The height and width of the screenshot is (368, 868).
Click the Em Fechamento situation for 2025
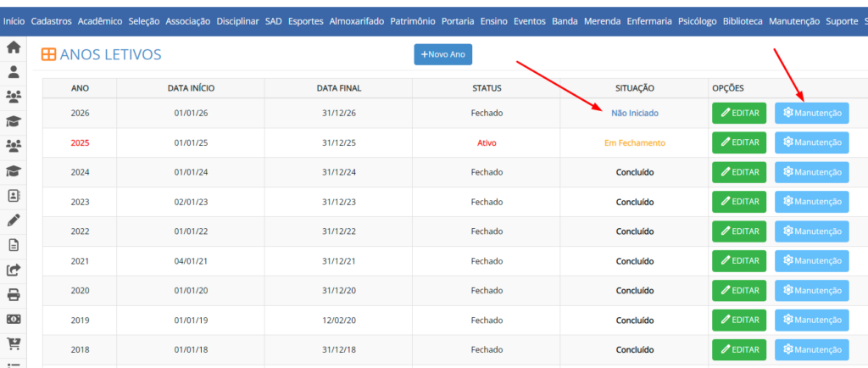pyautogui.click(x=634, y=143)
